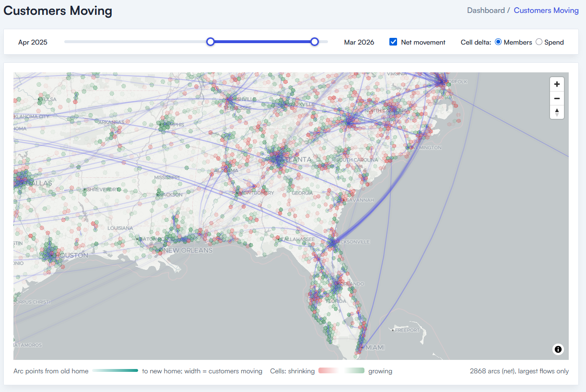Zoom in the map with plus button

point(557,84)
